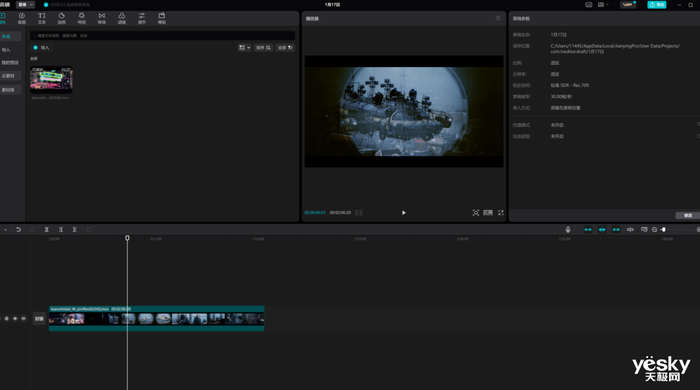The height and width of the screenshot is (390, 700).
Task: Select the video clip on the timeline
Action: tap(156, 319)
